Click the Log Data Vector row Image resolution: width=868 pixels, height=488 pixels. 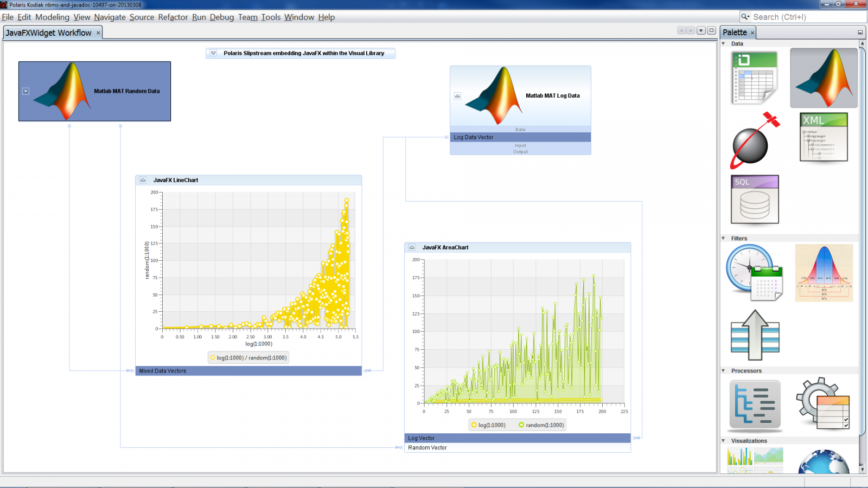[x=520, y=137]
